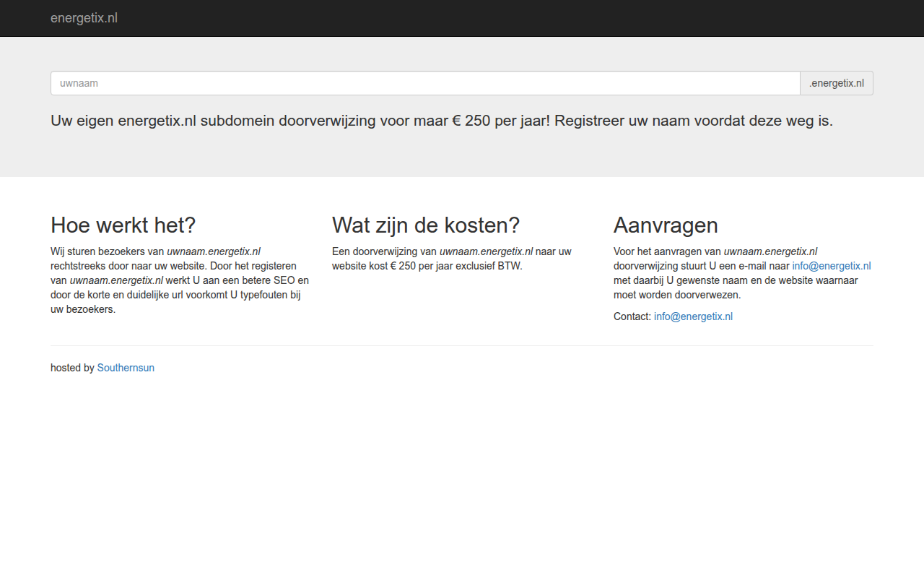Open the info@energetix.nl link in Aanvragen paragraph
Image resolution: width=924 pixels, height=578 pixels.
click(832, 266)
